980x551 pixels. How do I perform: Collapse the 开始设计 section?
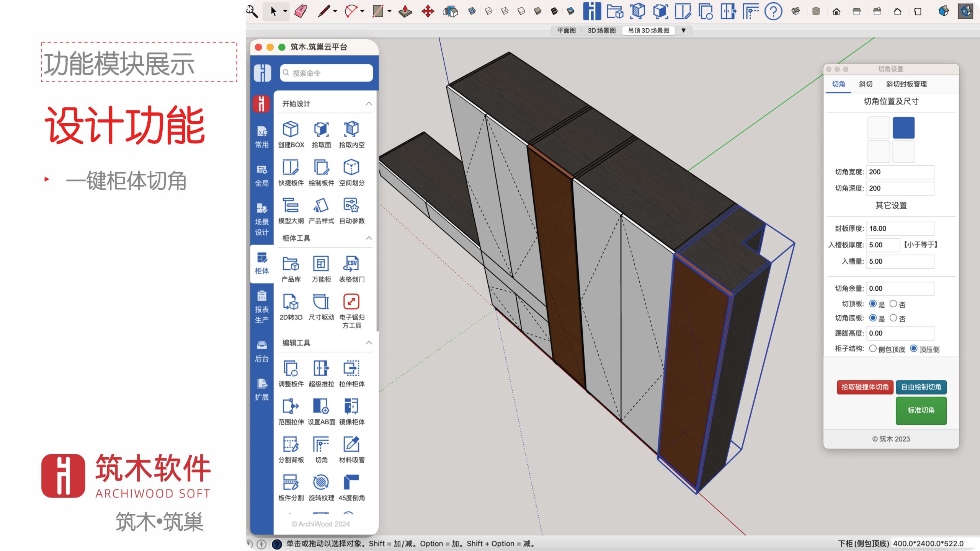[369, 104]
